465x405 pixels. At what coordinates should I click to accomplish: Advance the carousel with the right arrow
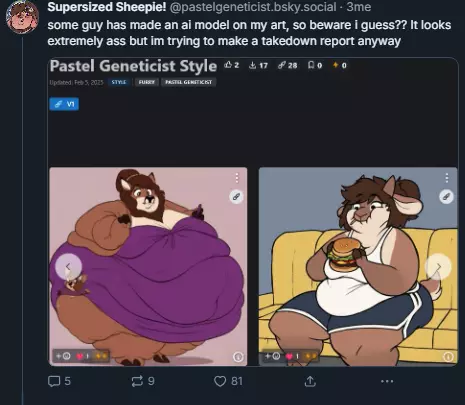tap(438, 267)
